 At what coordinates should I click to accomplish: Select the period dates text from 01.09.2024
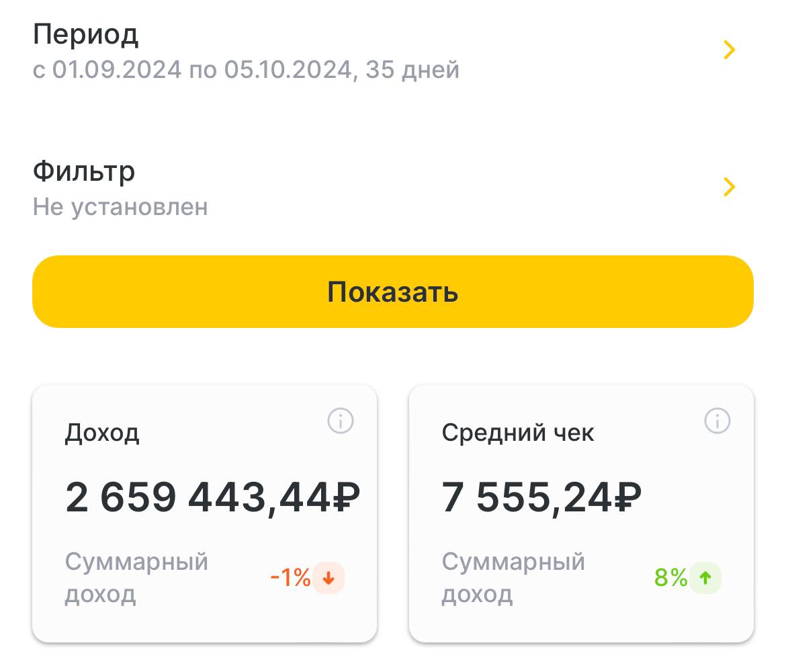point(246,70)
